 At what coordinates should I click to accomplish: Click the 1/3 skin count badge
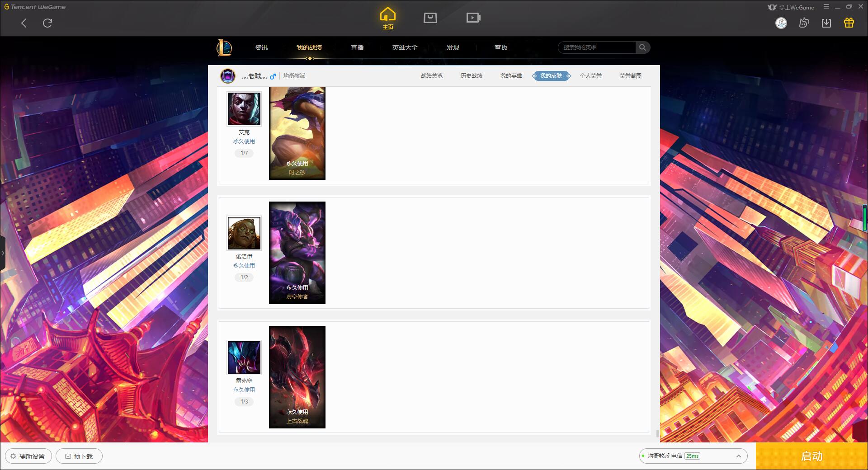[244, 402]
